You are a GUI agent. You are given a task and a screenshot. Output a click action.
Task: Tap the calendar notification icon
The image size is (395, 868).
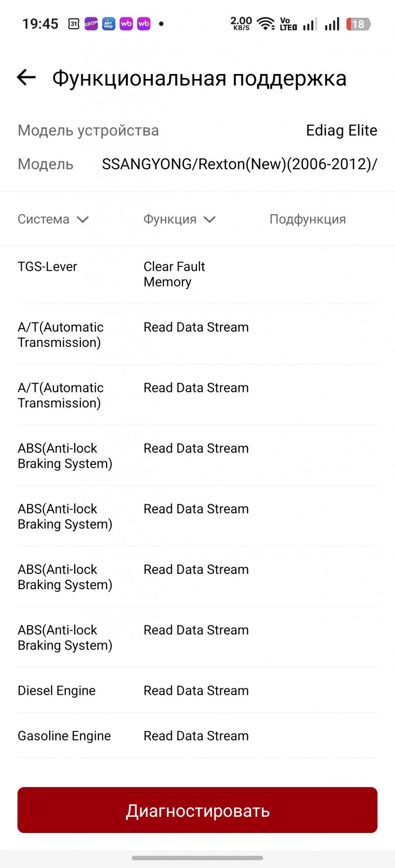(x=74, y=24)
